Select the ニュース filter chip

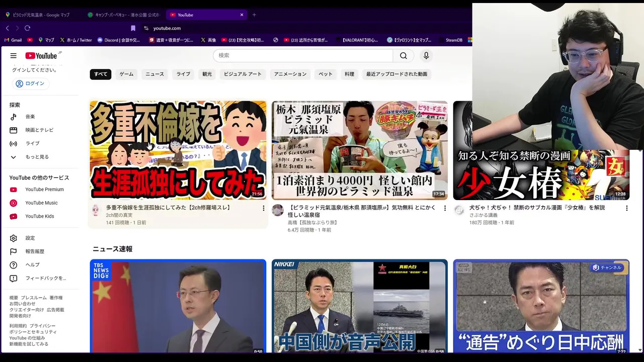(x=154, y=74)
